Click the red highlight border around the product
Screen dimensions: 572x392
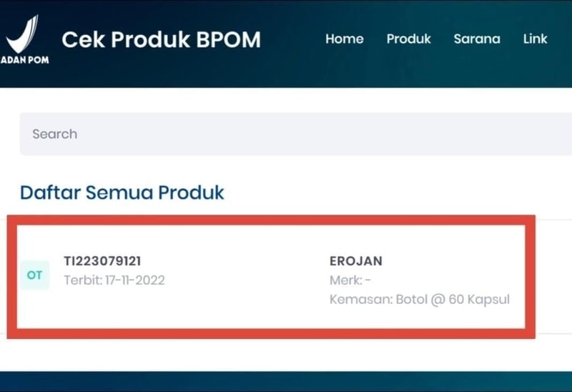pyautogui.click(x=271, y=220)
